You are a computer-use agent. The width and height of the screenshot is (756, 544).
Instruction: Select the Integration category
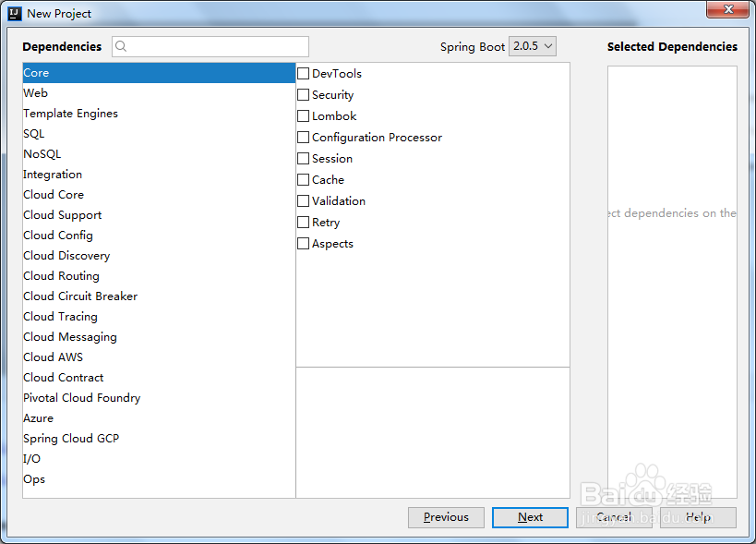[x=159, y=175]
